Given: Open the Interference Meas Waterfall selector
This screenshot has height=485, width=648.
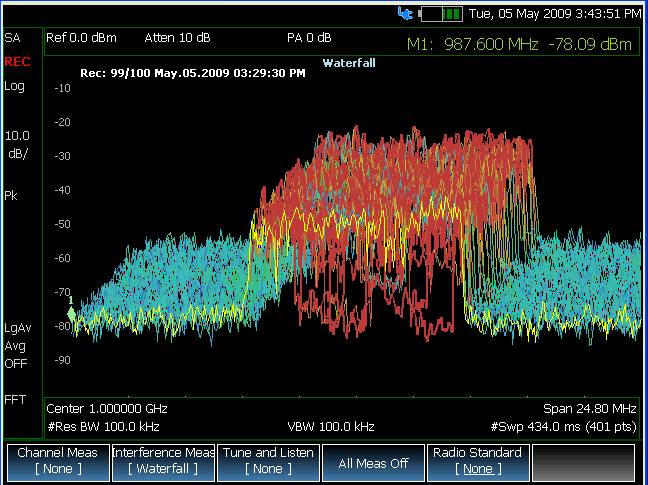Looking at the screenshot, I should pyautogui.click(x=162, y=461).
